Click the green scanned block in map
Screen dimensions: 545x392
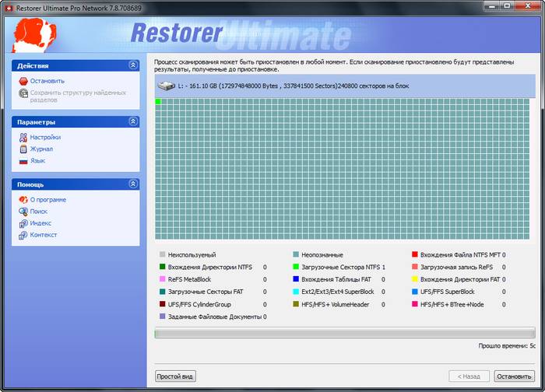point(158,102)
